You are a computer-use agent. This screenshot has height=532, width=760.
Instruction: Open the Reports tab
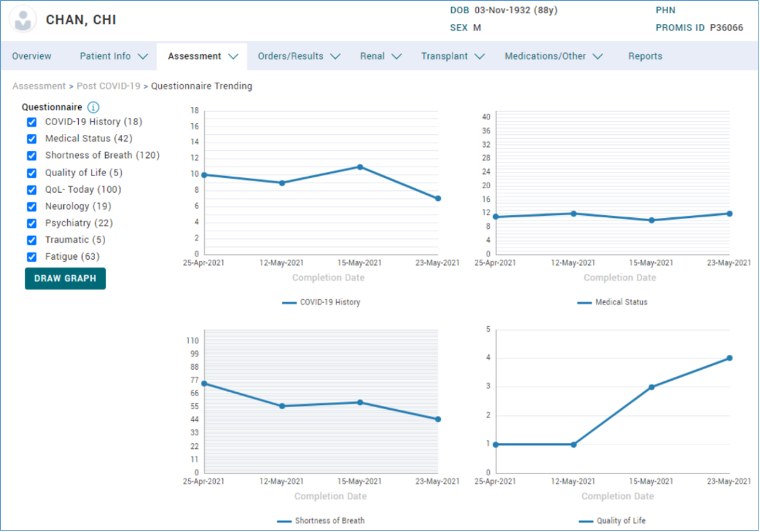click(645, 56)
